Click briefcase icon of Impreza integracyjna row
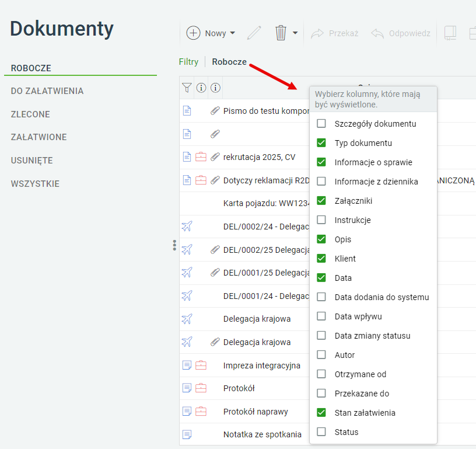Screen dimensions: 476x449 click(x=201, y=365)
